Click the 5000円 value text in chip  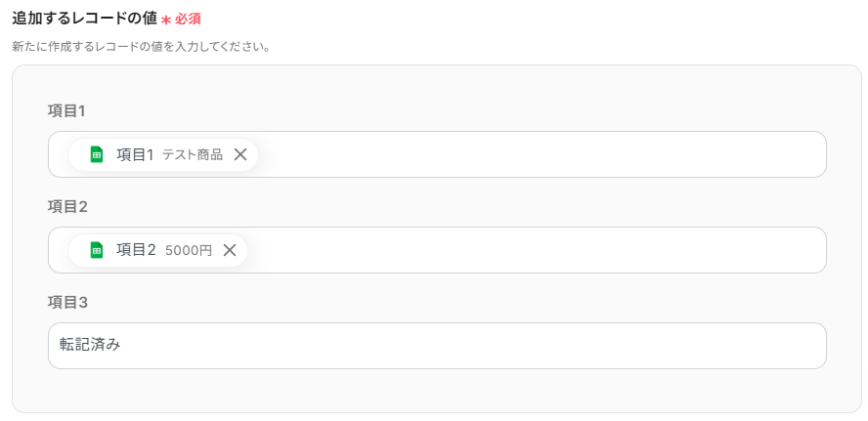[189, 250]
